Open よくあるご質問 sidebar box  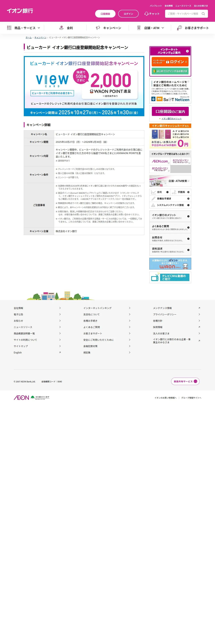[170, 228]
